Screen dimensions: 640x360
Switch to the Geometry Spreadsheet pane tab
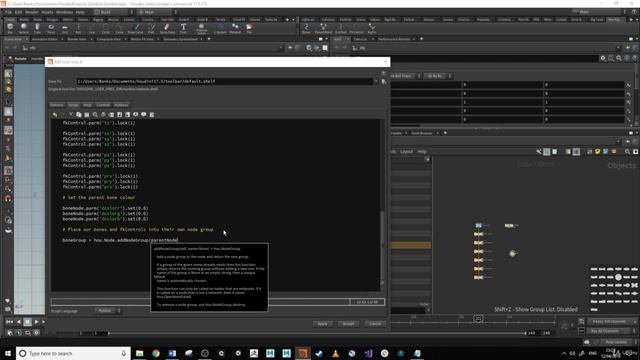pos(180,39)
